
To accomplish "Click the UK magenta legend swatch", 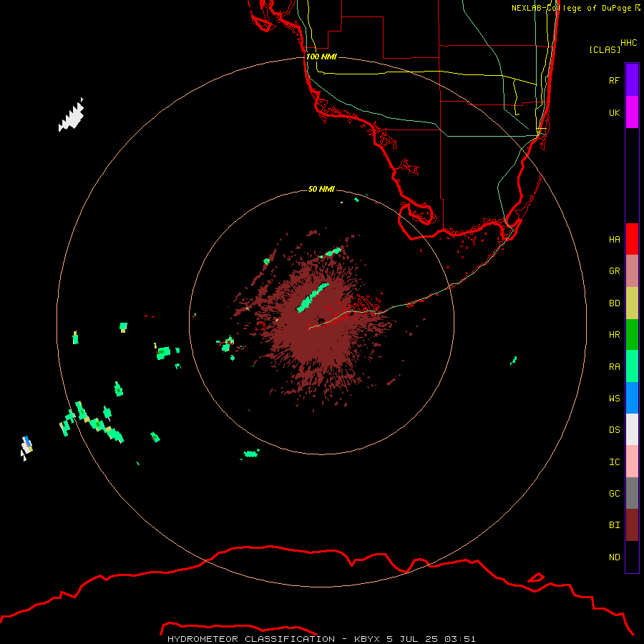I will [632, 112].
